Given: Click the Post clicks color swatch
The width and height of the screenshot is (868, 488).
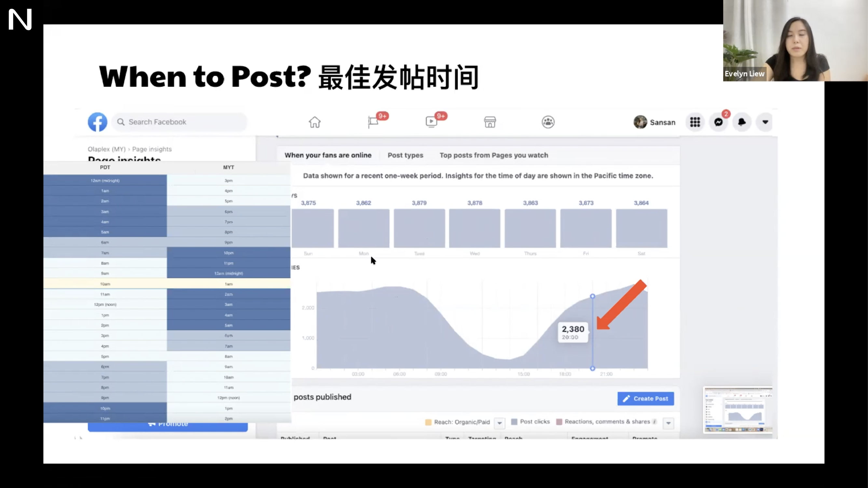Looking at the screenshot, I should [514, 422].
